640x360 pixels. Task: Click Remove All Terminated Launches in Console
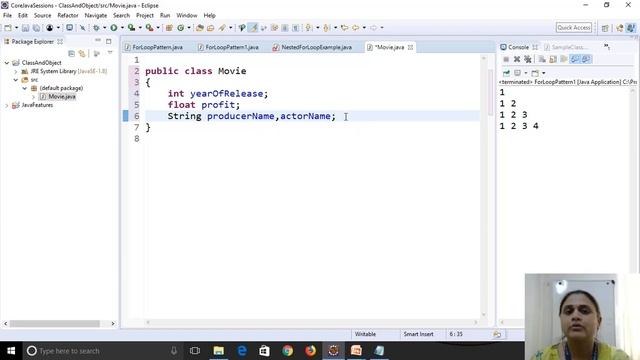(528, 59)
